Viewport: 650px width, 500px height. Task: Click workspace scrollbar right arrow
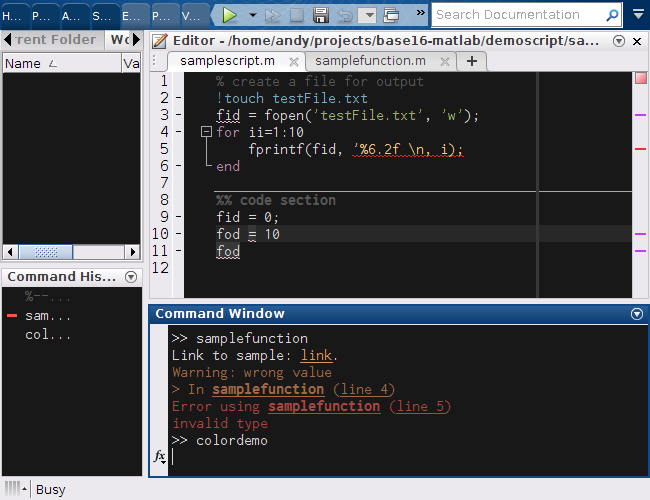pyautogui.click(x=132, y=252)
